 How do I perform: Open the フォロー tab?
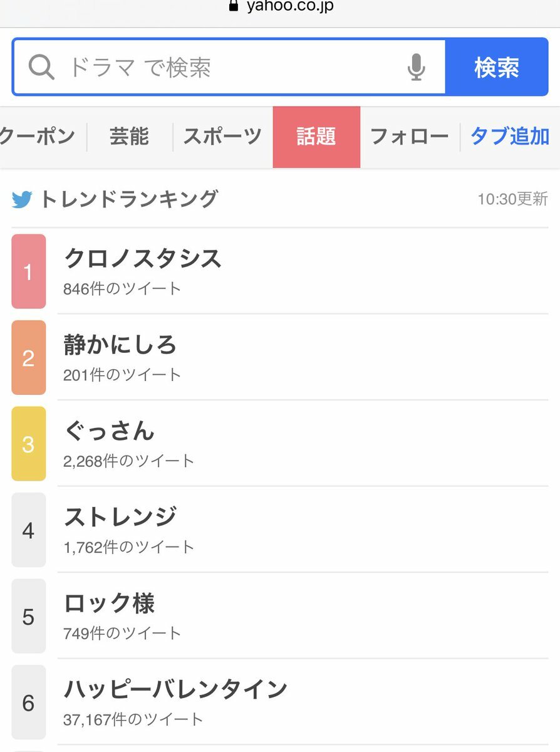click(x=410, y=137)
